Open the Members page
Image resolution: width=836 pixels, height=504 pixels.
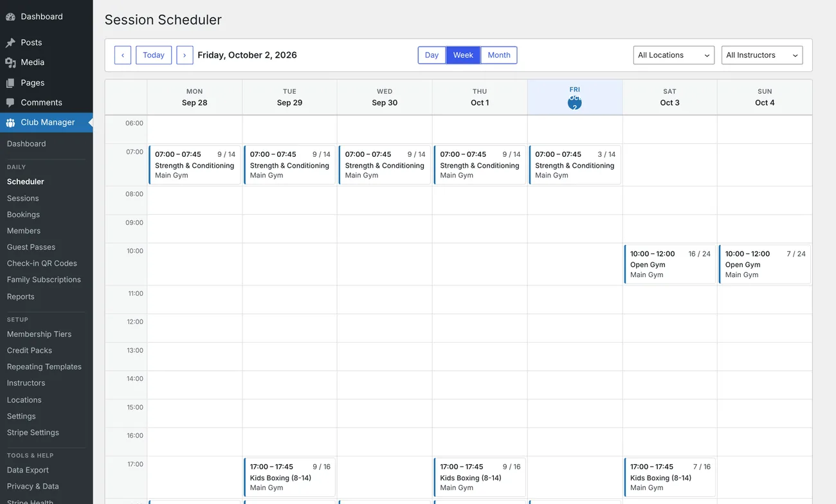point(24,231)
